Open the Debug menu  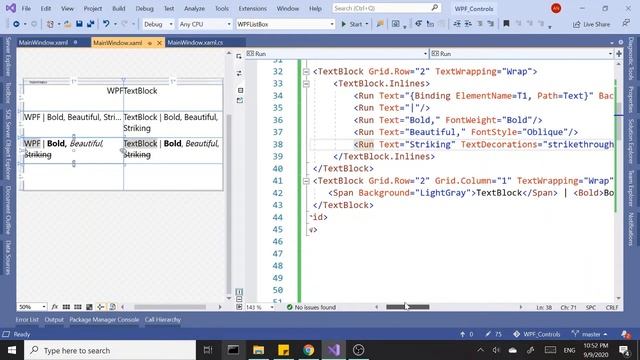click(x=144, y=9)
